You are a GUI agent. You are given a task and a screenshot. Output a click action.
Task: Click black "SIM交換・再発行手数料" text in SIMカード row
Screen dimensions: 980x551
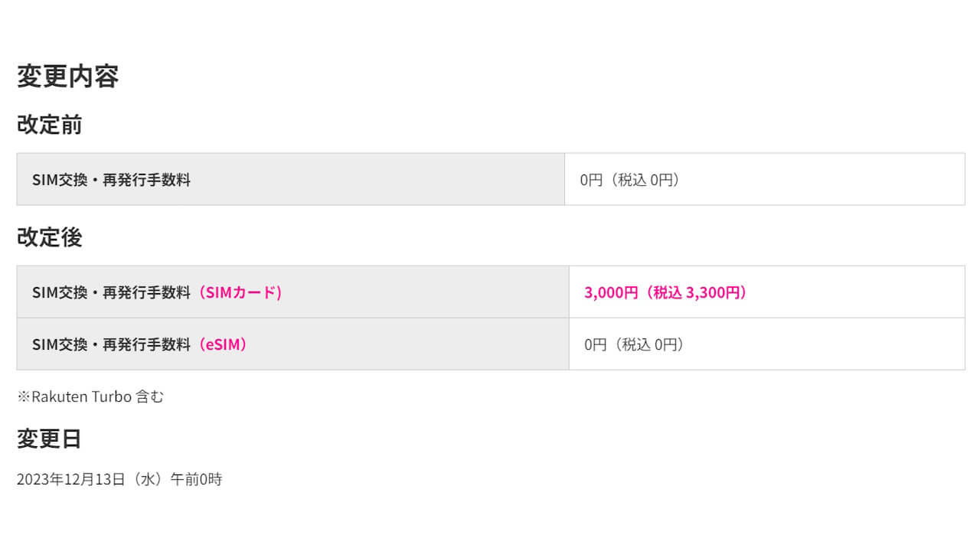[x=111, y=292]
